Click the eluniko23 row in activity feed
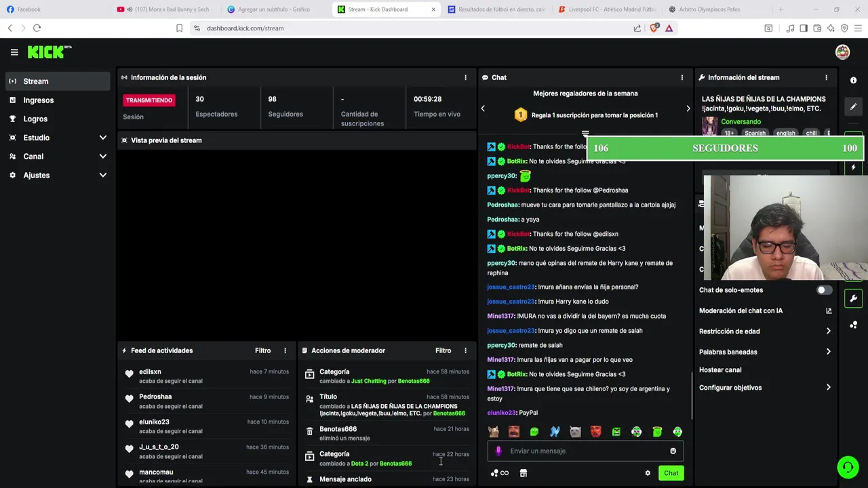Image resolution: width=868 pixels, height=488 pixels. (x=206, y=426)
